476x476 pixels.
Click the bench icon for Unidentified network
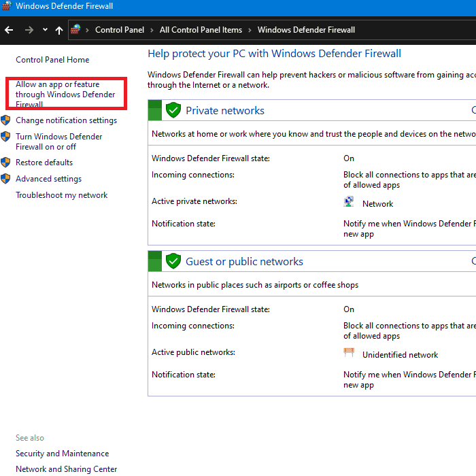(349, 352)
